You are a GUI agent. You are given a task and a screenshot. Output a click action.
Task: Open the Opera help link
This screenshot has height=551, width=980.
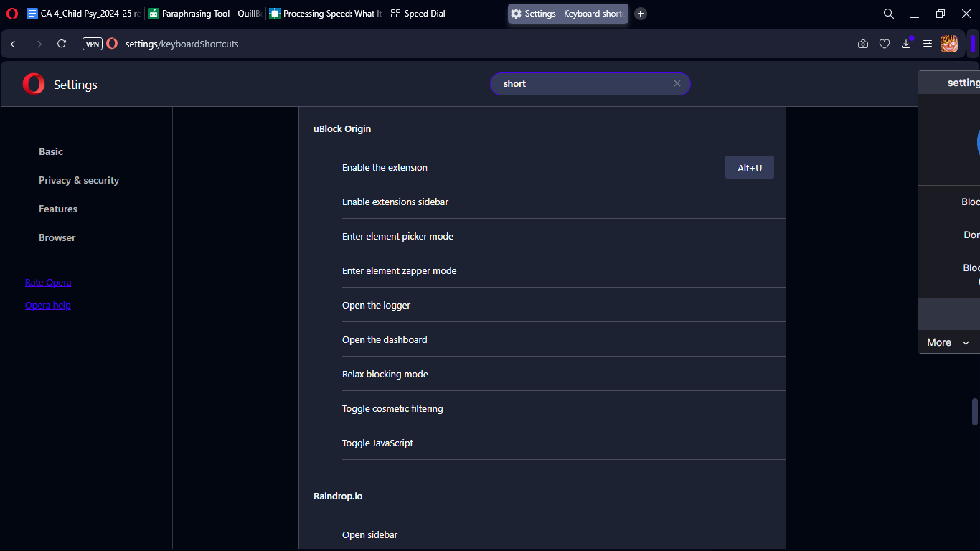[48, 305]
